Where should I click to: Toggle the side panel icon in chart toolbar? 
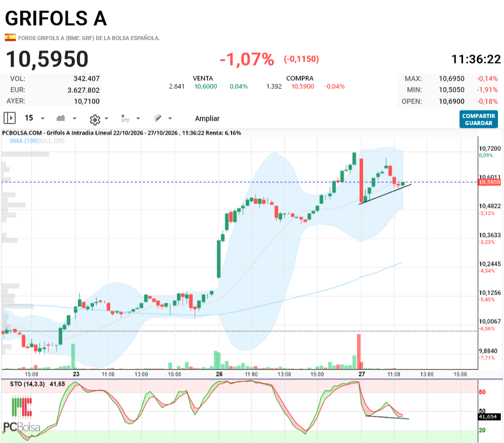[10, 118]
